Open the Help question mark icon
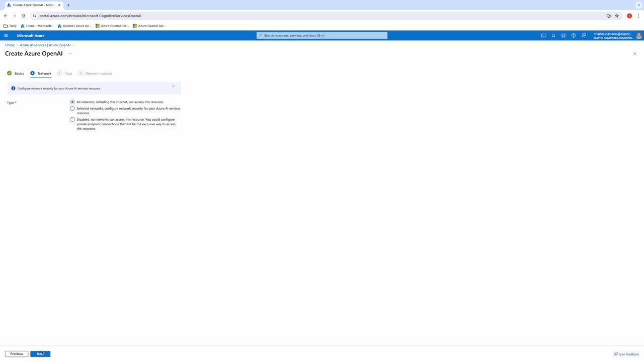The width and height of the screenshot is (644, 362). (574, 36)
